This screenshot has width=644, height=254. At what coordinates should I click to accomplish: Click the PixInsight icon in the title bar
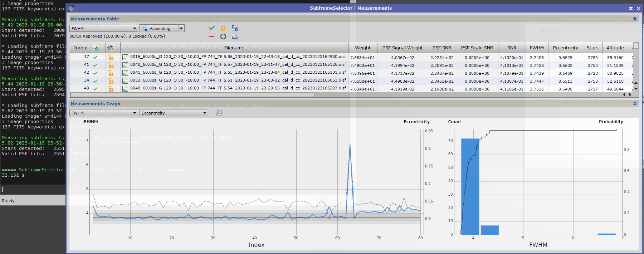click(x=71, y=8)
